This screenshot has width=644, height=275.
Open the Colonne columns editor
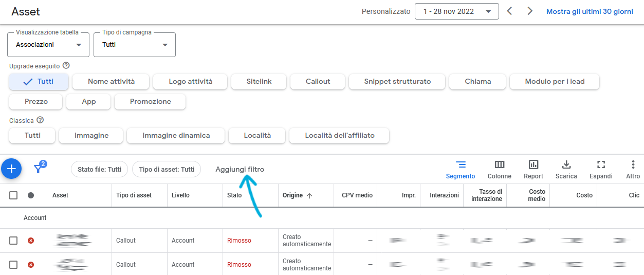499,169
